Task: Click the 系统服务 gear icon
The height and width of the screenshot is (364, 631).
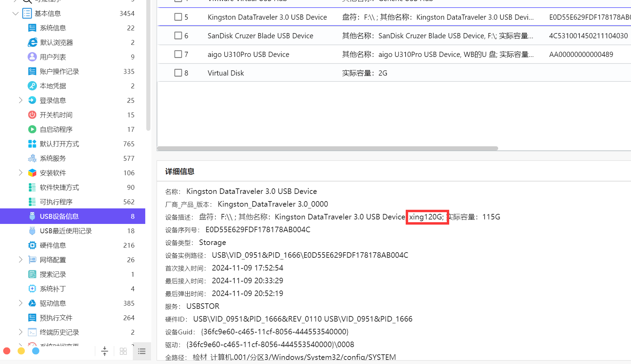Action: click(32, 158)
